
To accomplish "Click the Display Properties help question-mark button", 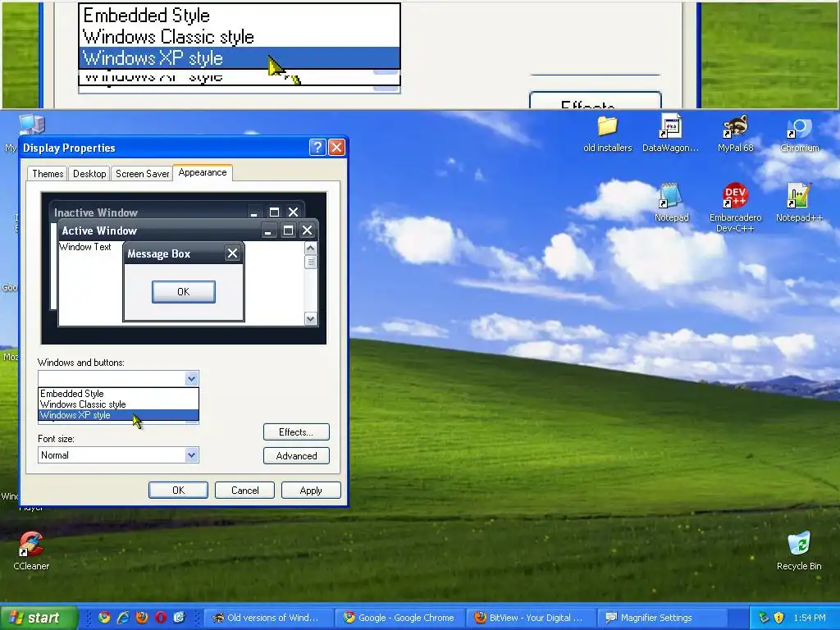I will [317, 148].
